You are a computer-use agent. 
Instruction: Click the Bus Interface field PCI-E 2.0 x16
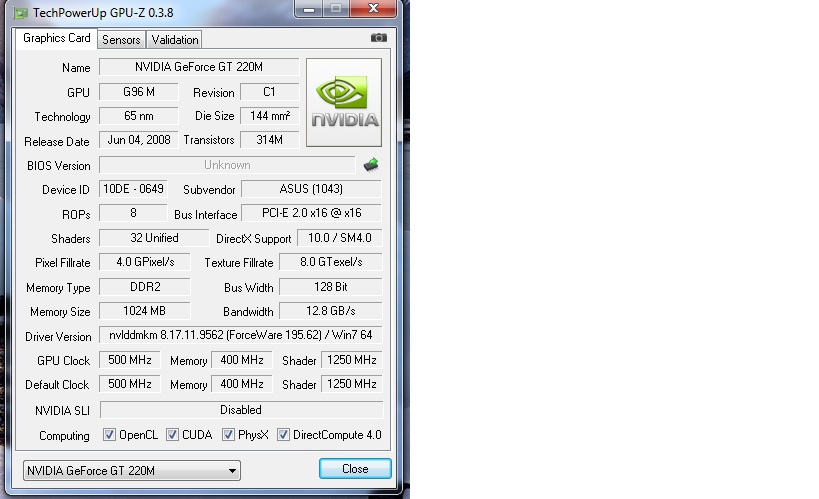311,213
